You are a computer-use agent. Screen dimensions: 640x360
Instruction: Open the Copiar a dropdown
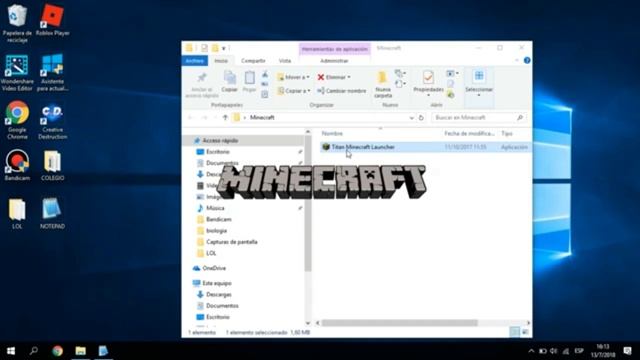293,91
